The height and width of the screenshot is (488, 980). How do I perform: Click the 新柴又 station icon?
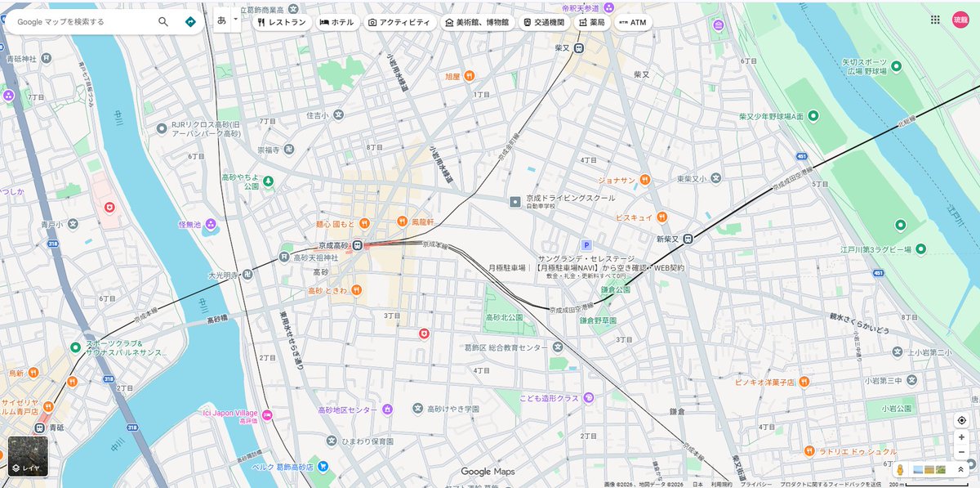[x=689, y=240]
